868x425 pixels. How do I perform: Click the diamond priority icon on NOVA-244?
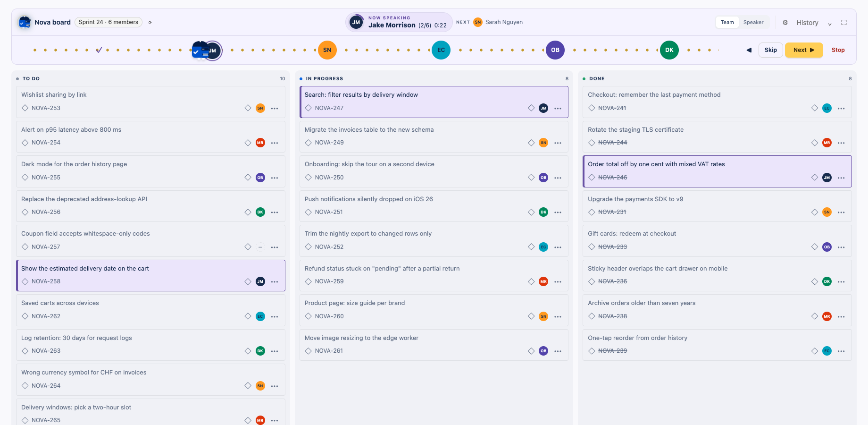point(815,143)
